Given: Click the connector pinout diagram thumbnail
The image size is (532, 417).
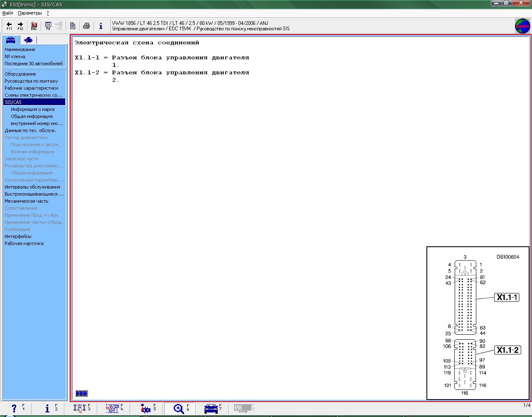Looking at the screenshot, I should [x=478, y=323].
